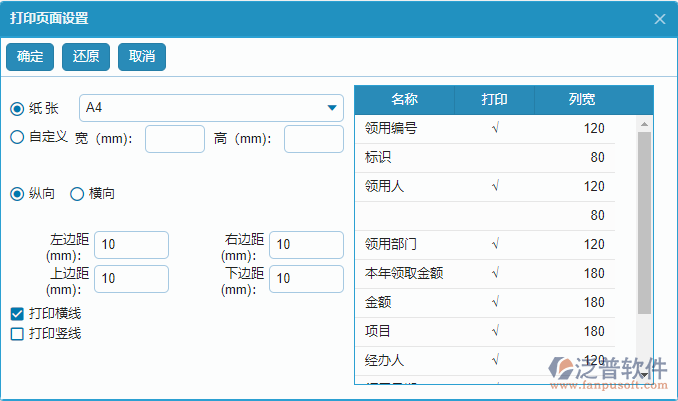Enable the 打印竖线 checkbox
Screen dimensions: 678x401
click(x=17, y=333)
